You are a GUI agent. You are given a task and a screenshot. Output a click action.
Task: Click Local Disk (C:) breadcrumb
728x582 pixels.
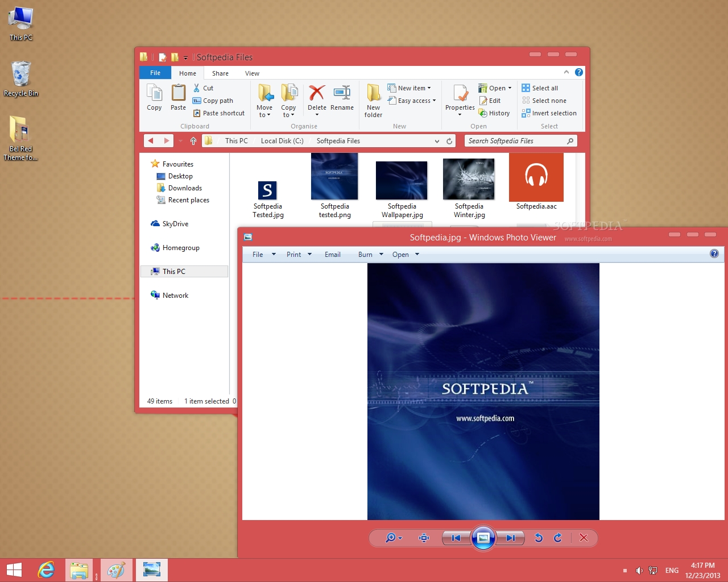click(282, 141)
